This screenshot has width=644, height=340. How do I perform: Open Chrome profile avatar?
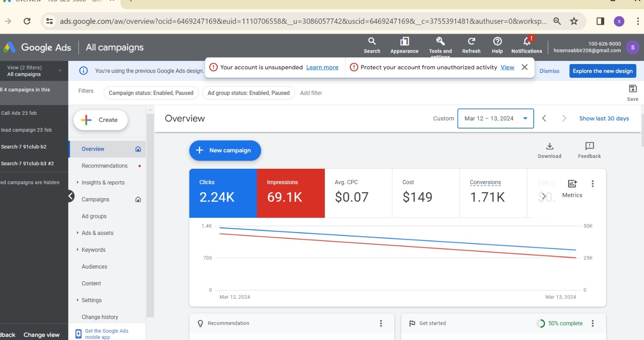[x=619, y=21]
